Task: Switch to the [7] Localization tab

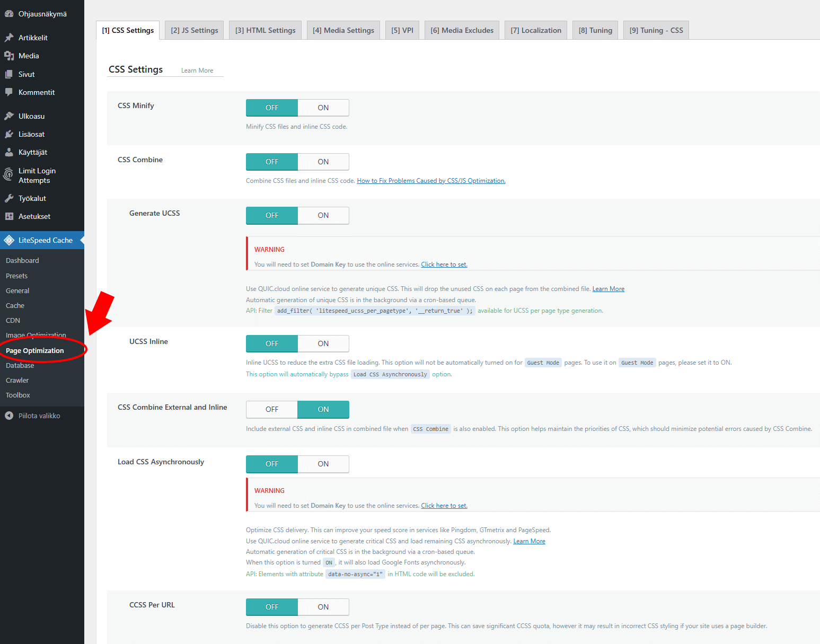Action: point(536,30)
